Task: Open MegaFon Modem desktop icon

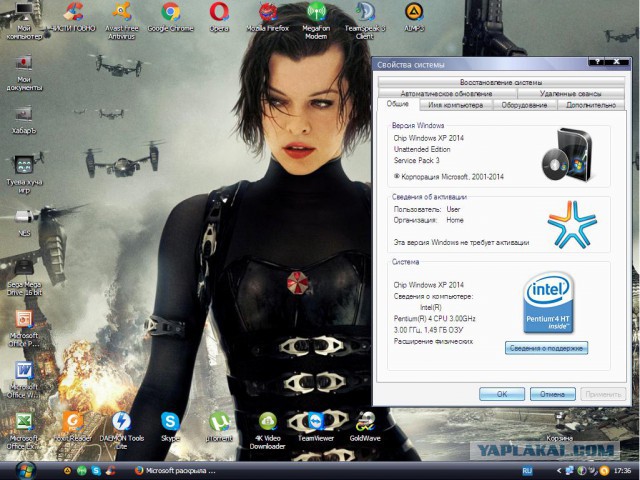Action: tap(316, 20)
